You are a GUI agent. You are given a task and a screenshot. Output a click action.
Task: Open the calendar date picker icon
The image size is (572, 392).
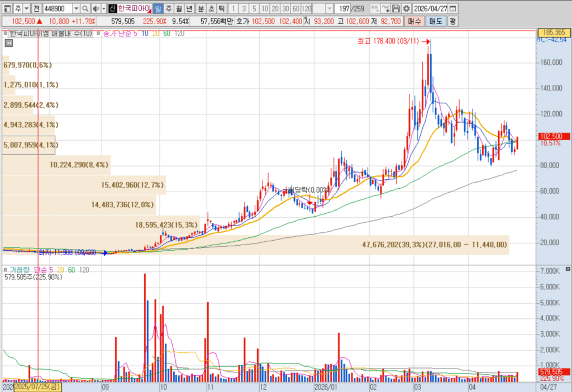click(x=452, y=8)
